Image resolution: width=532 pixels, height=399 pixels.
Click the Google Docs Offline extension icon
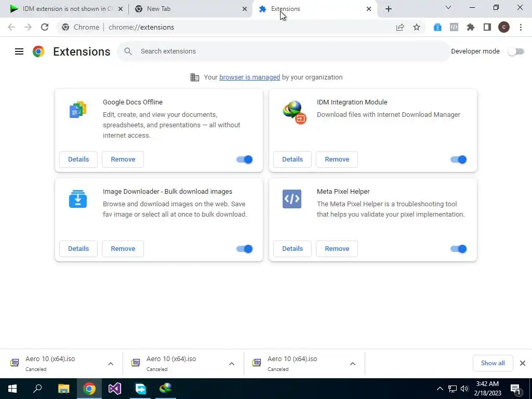[x=78, y=110]
